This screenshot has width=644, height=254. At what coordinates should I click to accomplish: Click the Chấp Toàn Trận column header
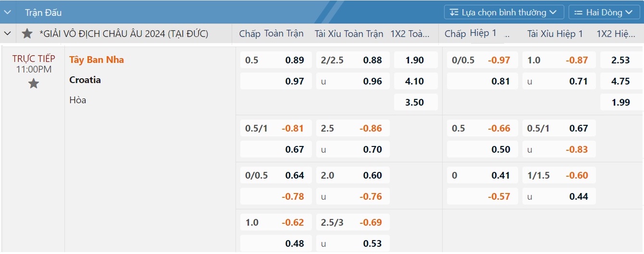[272, 34]
